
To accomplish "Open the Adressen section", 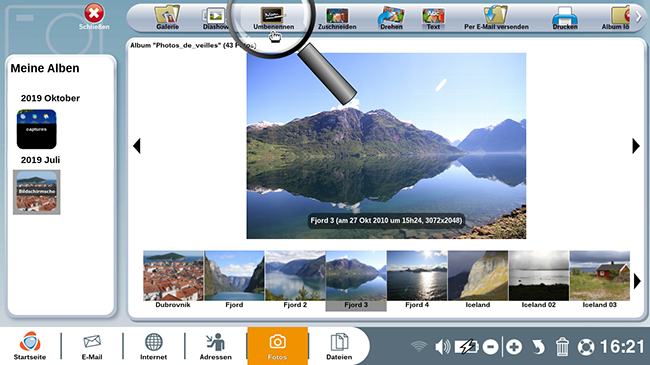I will (x=216, y=346).
